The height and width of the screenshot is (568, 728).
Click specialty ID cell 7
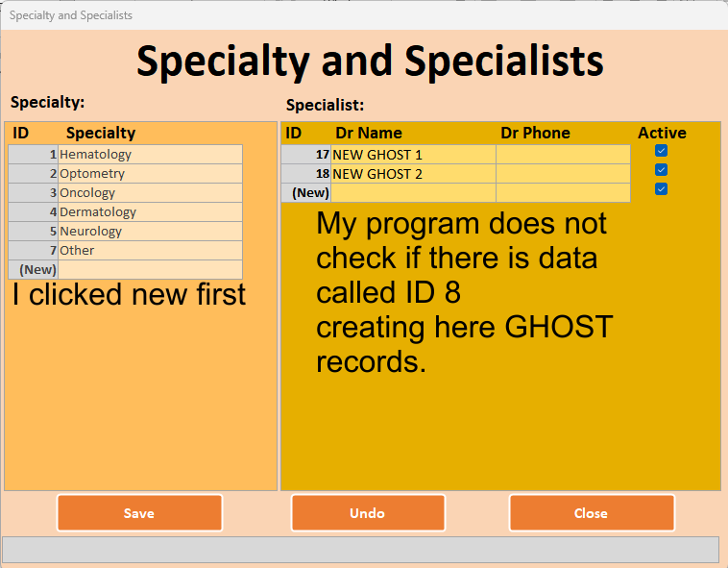[x=33, y=250]
